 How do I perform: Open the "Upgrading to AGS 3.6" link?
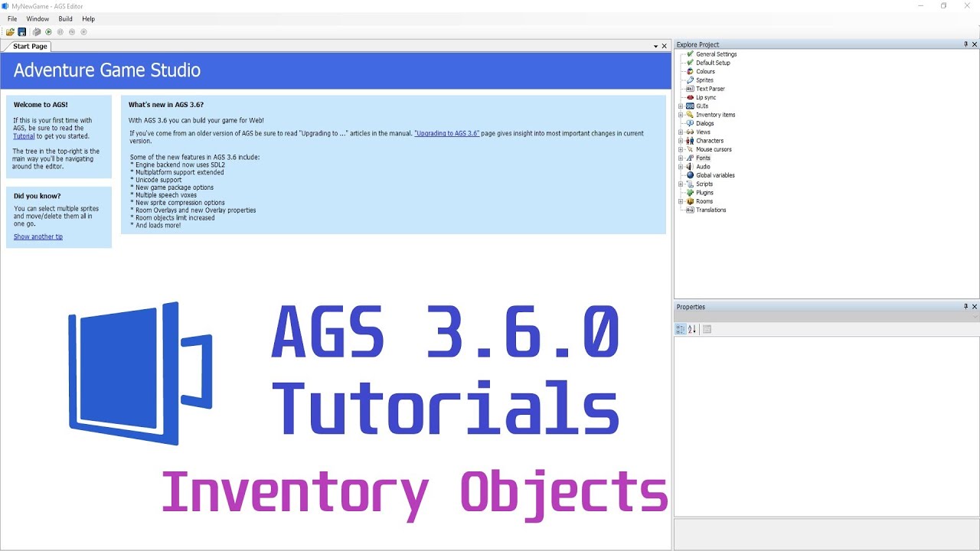point(447,133)
